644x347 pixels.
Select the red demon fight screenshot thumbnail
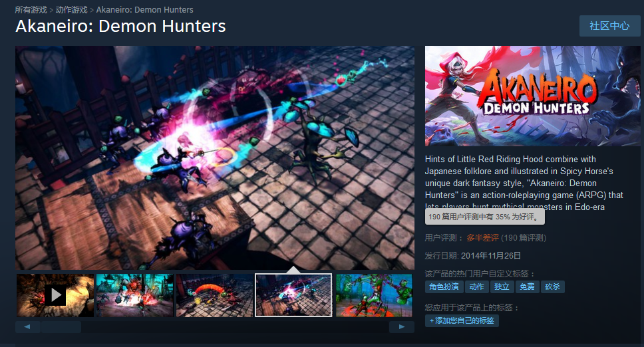134,295
